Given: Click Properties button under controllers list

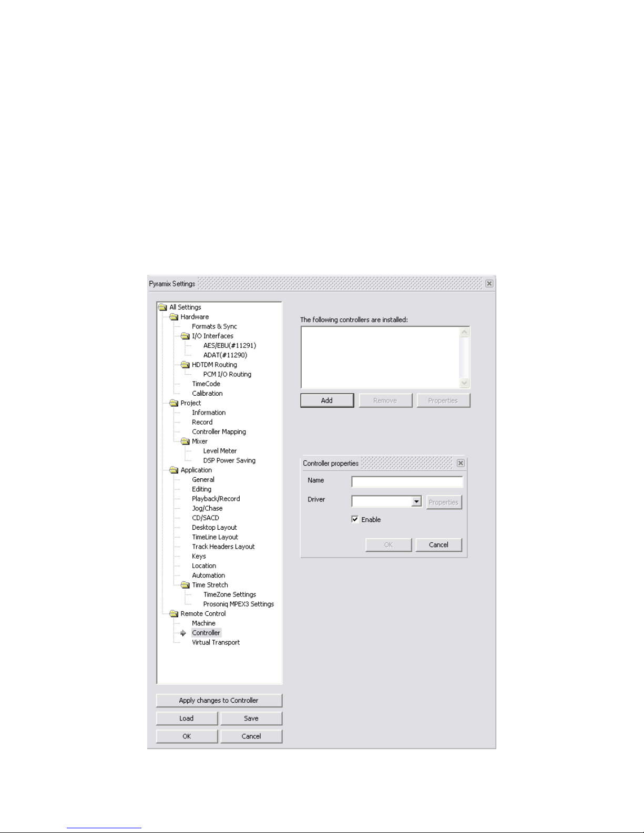Looking at the screenshot, I should pyautogui.click(x=443, y=400).
